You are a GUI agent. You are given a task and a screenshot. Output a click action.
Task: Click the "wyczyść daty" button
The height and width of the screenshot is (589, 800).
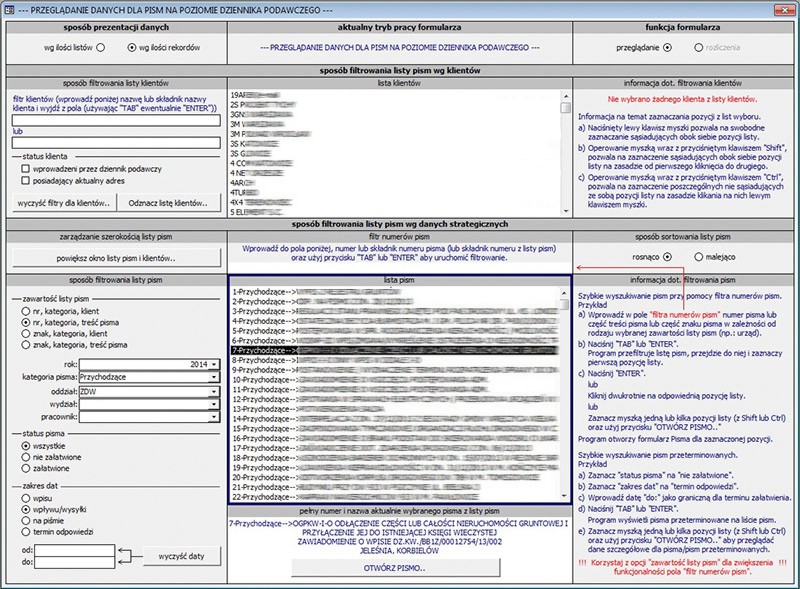(182, 556)
